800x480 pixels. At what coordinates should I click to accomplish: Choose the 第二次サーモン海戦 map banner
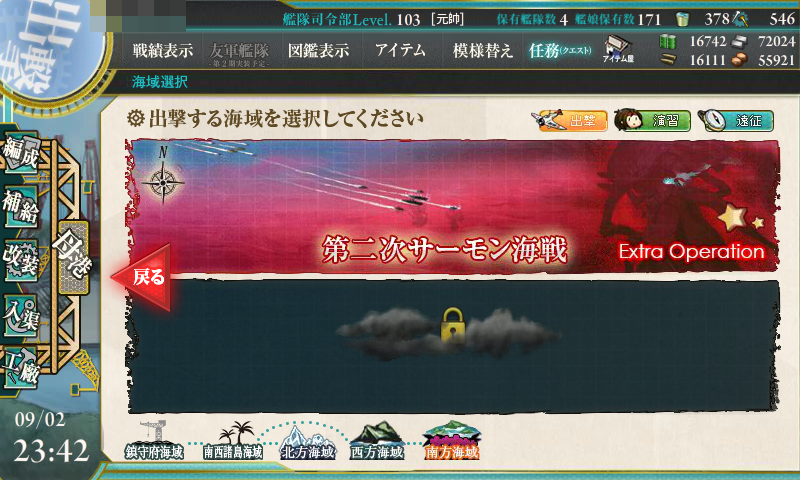point(452,207)
